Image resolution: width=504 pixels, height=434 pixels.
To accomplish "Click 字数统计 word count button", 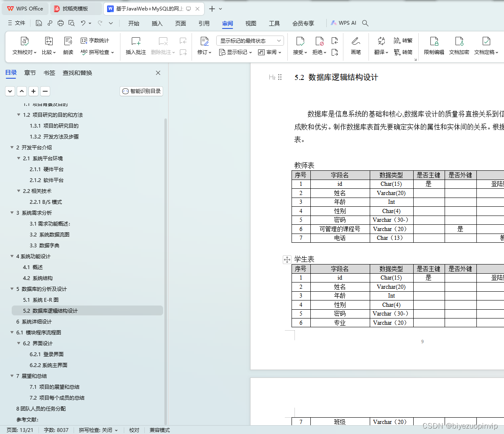I will point(95,41).
